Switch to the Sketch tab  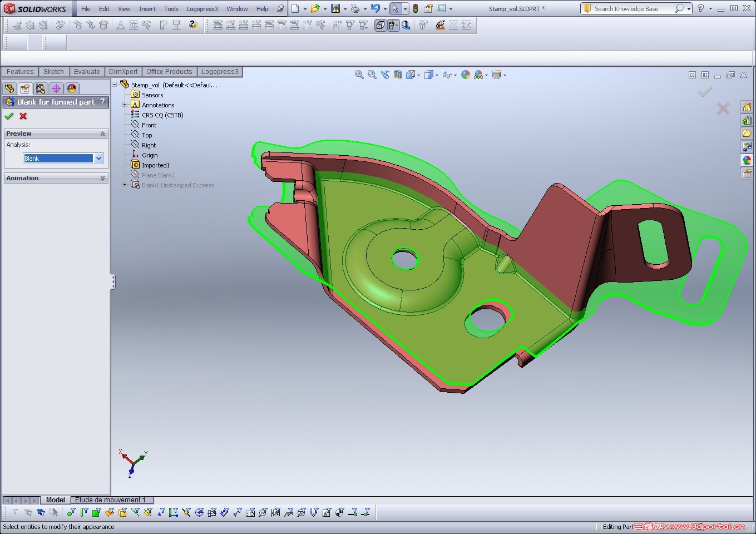(x=53, y=72)
